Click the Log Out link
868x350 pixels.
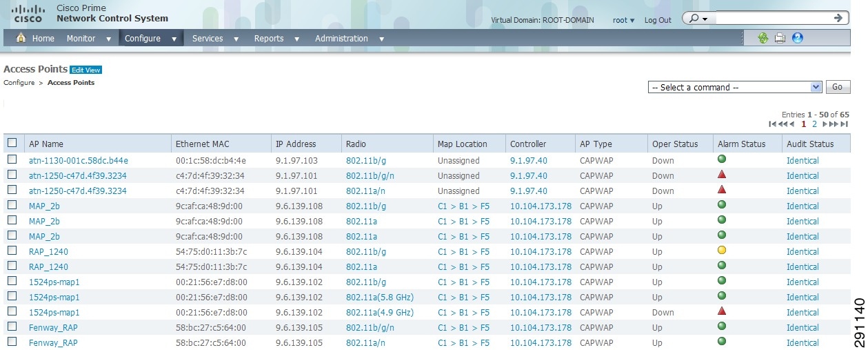[658, 20]
